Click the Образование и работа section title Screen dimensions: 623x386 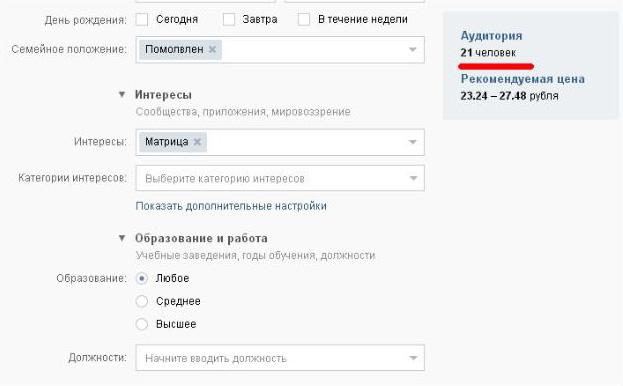[x=201, y=238]
